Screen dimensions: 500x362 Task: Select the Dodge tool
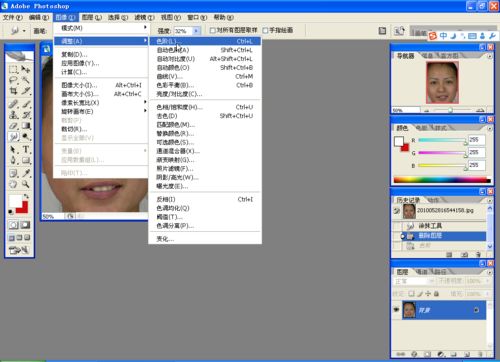pyautogui.click(x=26, y=137)
